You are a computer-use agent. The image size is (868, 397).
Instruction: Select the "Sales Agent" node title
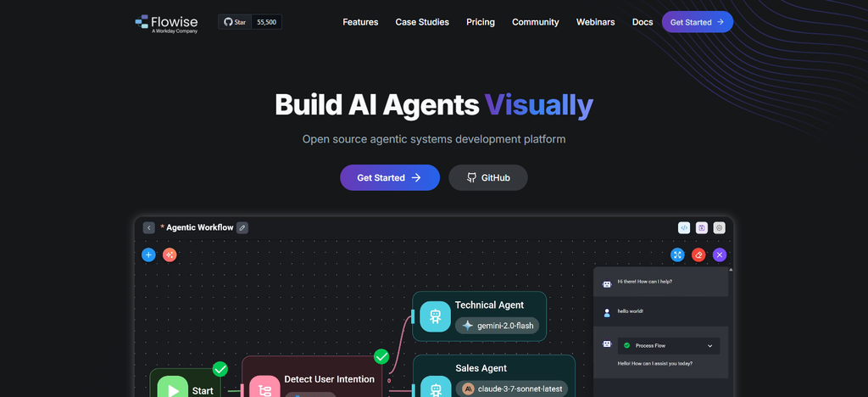click(481, 368)
